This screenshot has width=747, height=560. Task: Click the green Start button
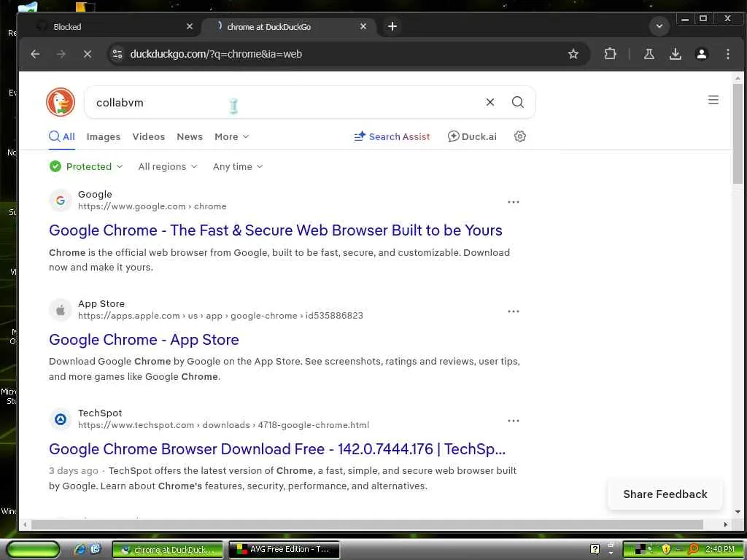[x=34, y=550]
